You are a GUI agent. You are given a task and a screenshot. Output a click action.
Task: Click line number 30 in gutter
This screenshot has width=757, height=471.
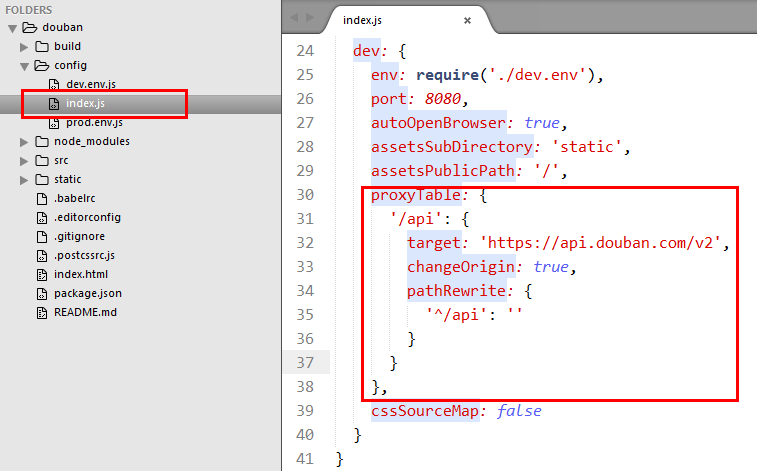(x=305, y=195)
